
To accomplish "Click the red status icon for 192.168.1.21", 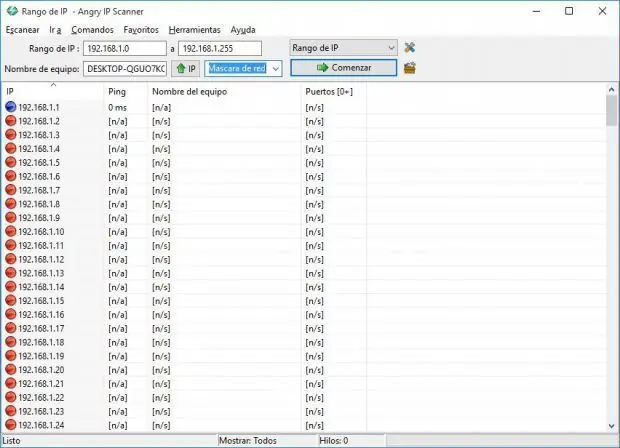I will pyautogui.click(x=11, y=384).
